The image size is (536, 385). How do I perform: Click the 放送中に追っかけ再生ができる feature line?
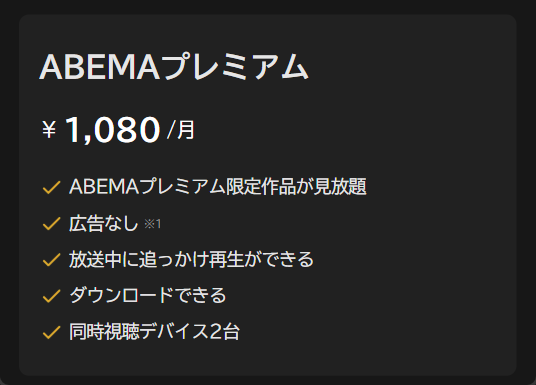tap(191, 260)
